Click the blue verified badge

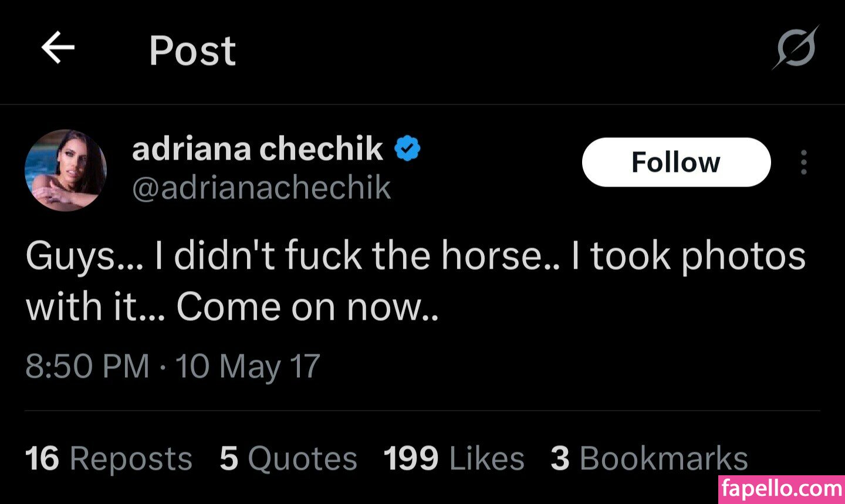click(x=408, y=148)
